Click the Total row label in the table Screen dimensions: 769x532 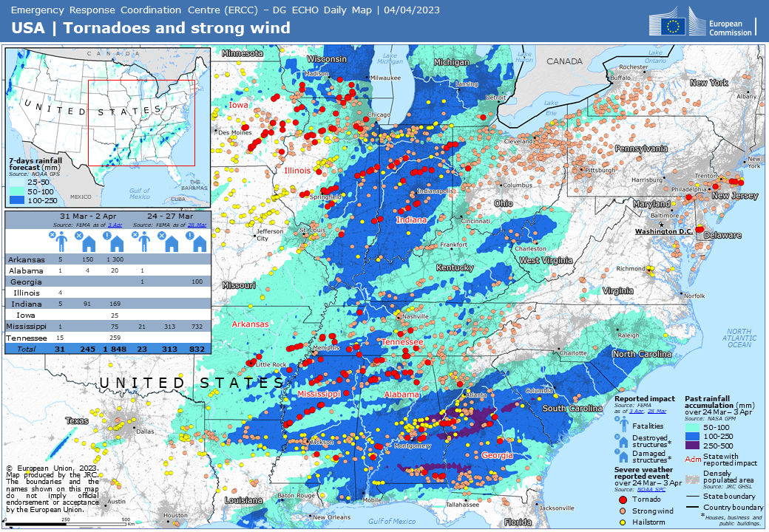[x=26, y=348]
